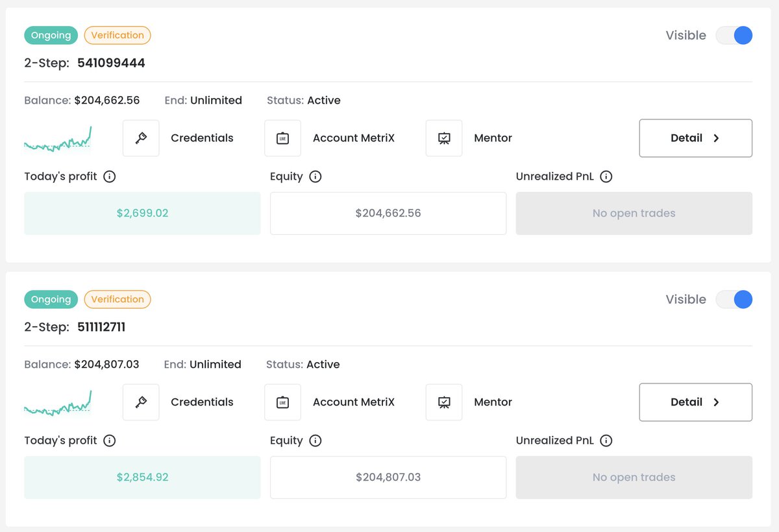
Task: Click balance sparkline chart of account 541099444
Action: pos(58,138)
